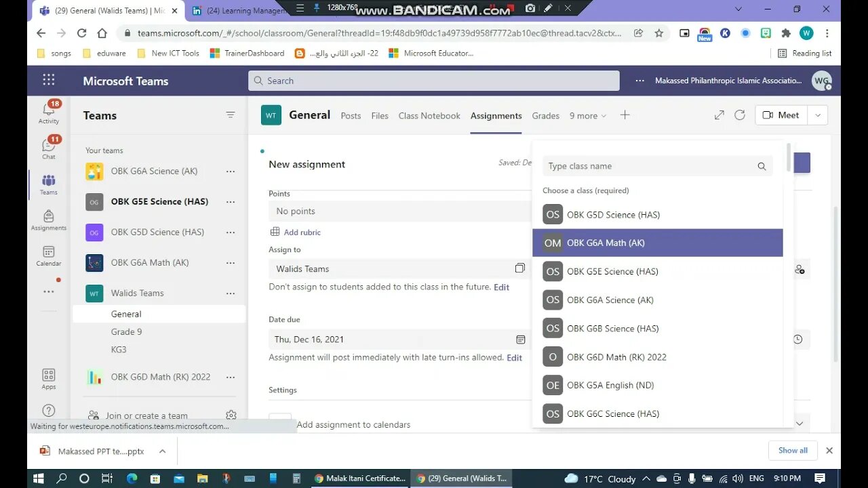The height and width of the screenshot is (488, 868).
Task: Open the Grade 9 channel
Action: [x=127, y=332]
